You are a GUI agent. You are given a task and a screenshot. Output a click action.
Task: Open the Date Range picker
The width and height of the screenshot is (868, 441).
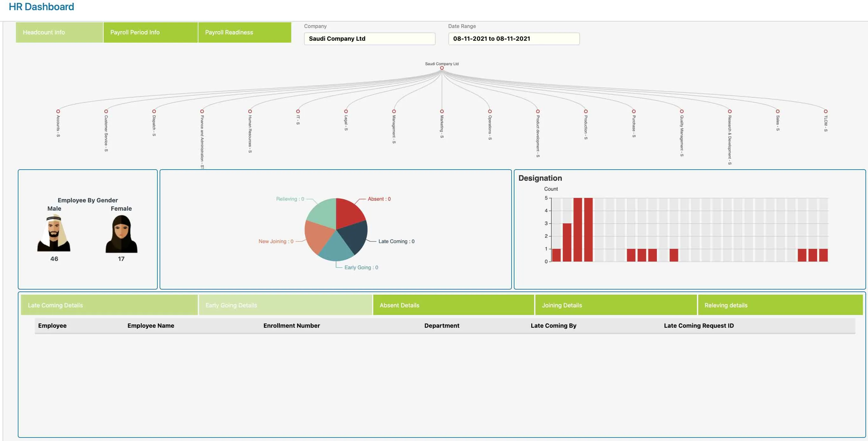click(x=513, y=38)
